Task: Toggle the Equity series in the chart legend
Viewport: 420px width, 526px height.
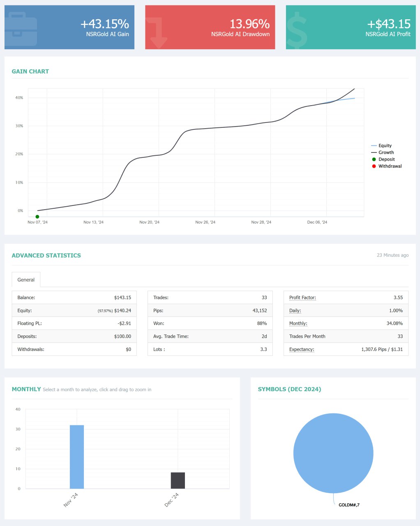Action: click(385, 145)
